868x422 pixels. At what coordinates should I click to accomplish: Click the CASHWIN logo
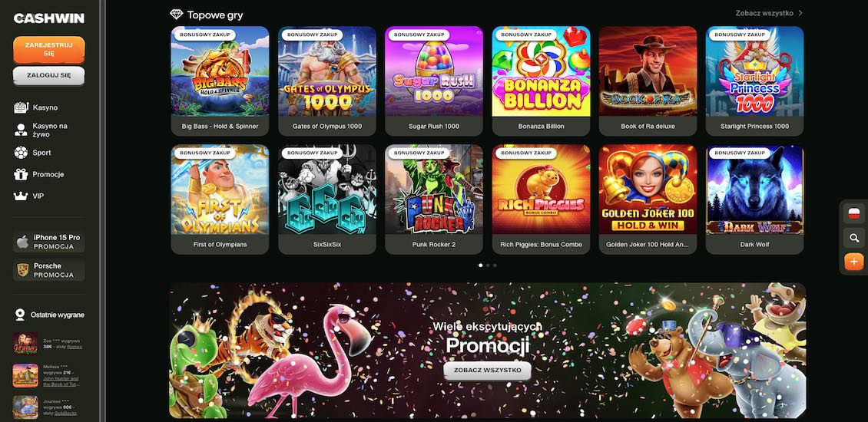pyautogui.click(x=49, y=19)
